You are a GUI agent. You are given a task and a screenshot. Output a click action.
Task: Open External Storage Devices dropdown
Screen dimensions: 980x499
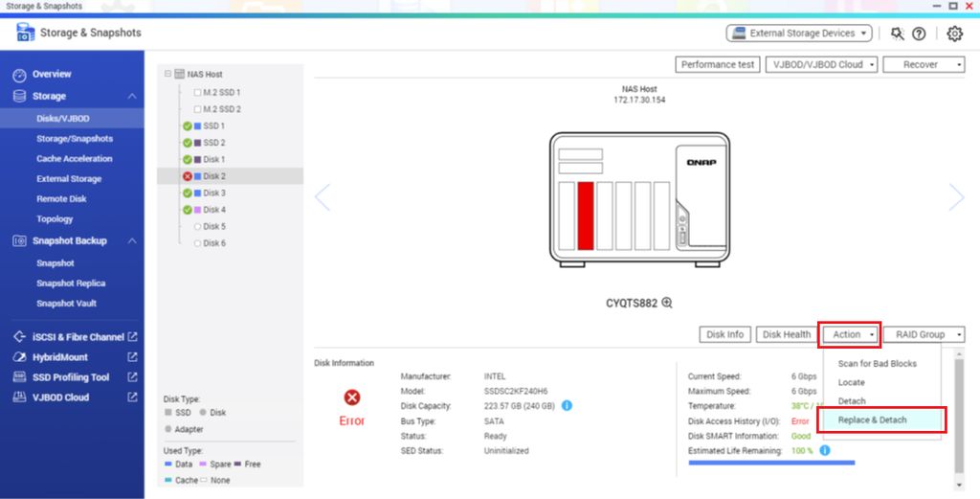click(799, 34)
